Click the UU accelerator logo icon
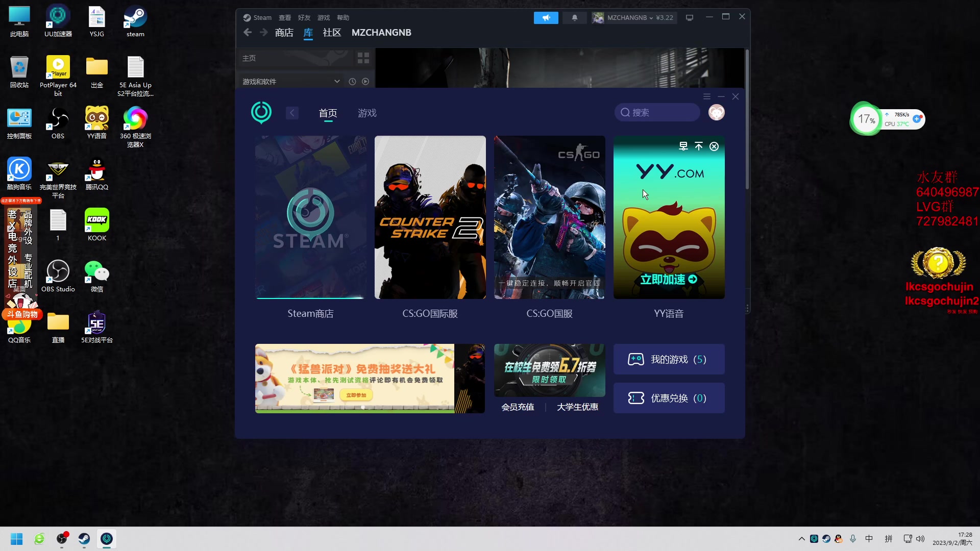This screenshot has width=980, height=551. (261, 113)
